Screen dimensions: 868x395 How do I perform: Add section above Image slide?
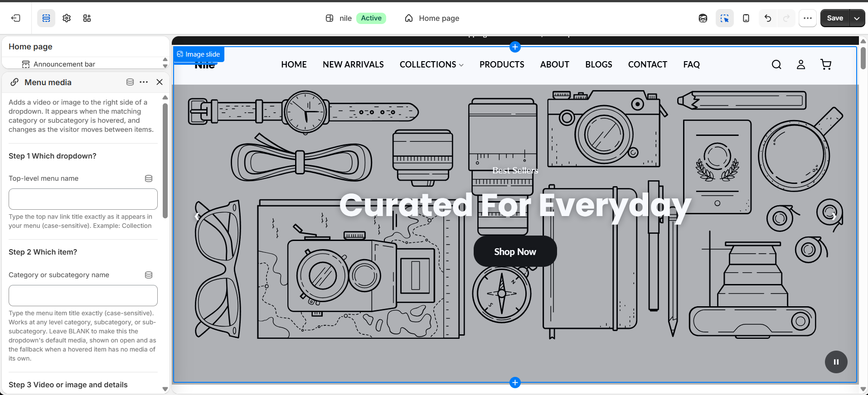515,47
